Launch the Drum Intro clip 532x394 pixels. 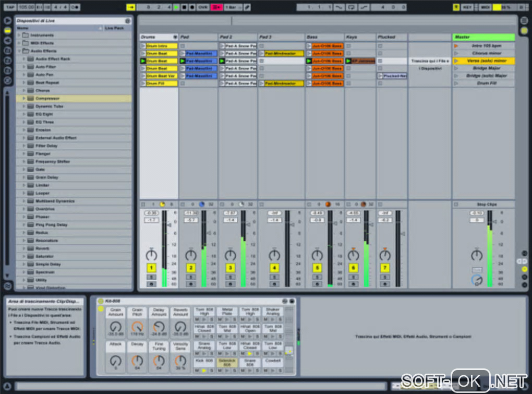point(143,46)
